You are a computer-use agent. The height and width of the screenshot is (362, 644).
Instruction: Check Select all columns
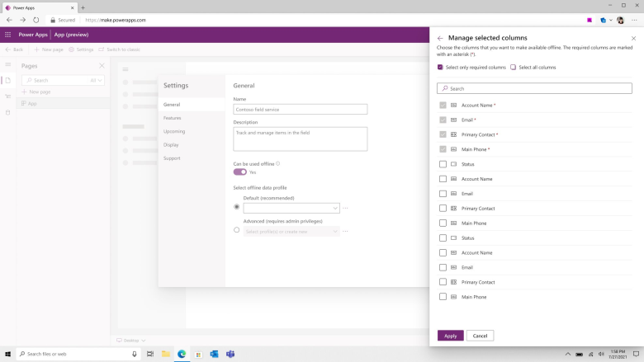point(513,68)
